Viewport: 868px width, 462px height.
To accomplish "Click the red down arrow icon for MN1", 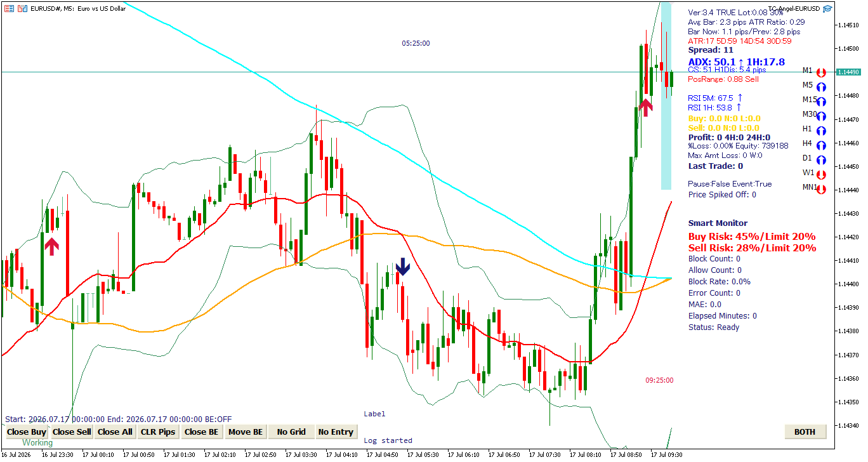I will coord(821,189).
